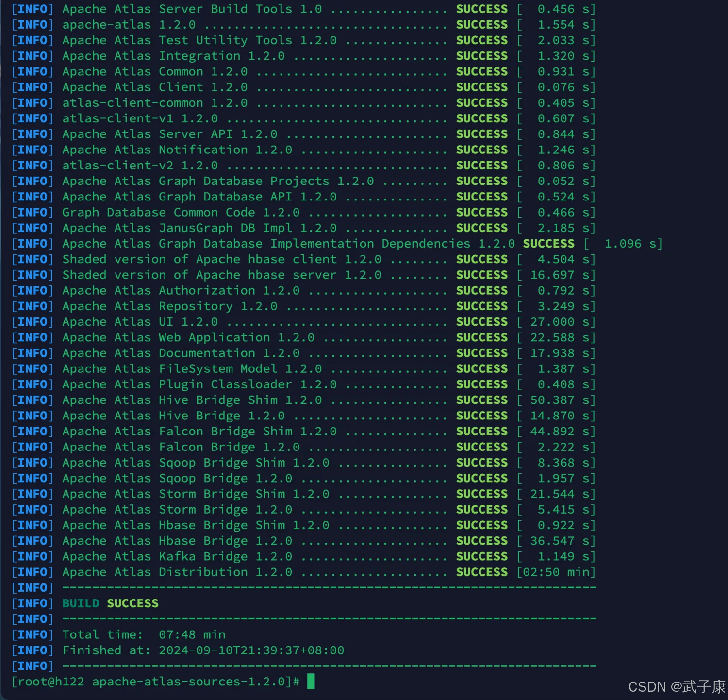The image size is (728, 700).
Task: Click SUCCESS status on the Repository row
Action: [482, 306]
